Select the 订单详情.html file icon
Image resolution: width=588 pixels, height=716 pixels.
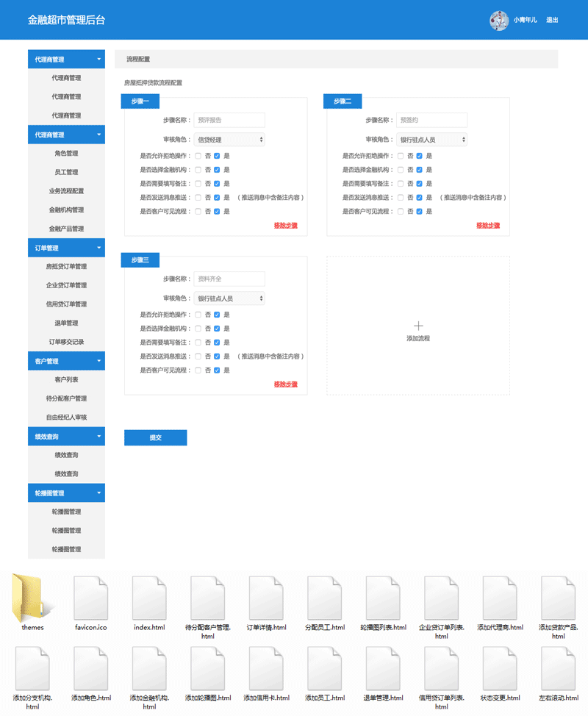266,598
